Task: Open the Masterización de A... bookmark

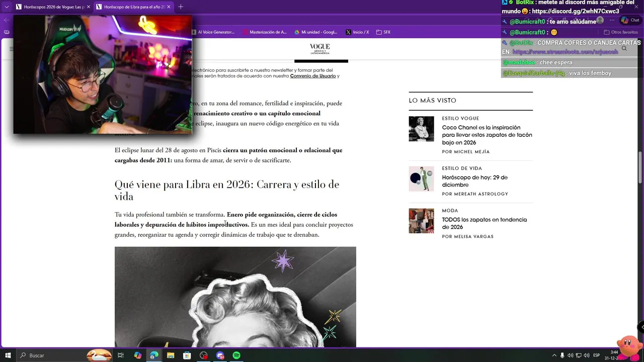Action: (x=264, y=32)
